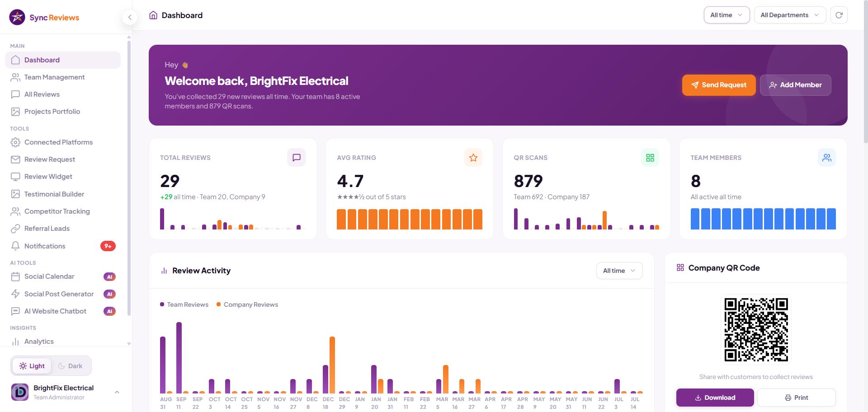Viewport: 868px width, 412px height.
Task: Click the Connected Platforms gear icon
Action: (15, 142)
